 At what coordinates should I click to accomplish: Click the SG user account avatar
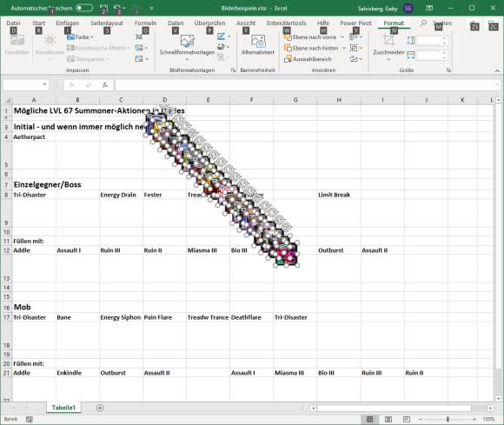[408, 9]
